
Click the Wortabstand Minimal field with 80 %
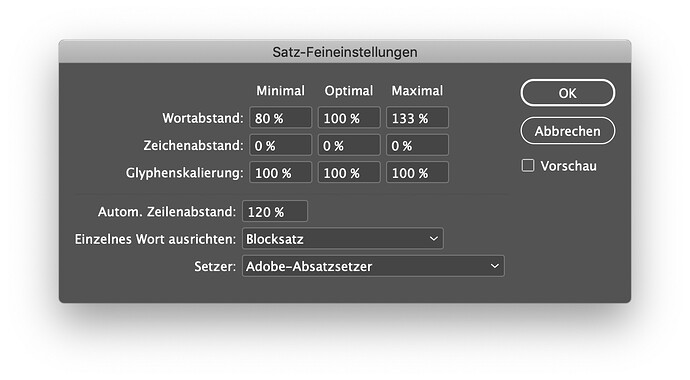280,118
